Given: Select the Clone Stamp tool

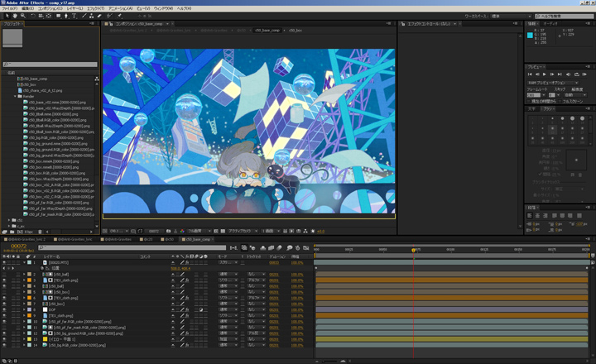Looking at the screenshot, I should pyautogui.click(x=92, y=16).
